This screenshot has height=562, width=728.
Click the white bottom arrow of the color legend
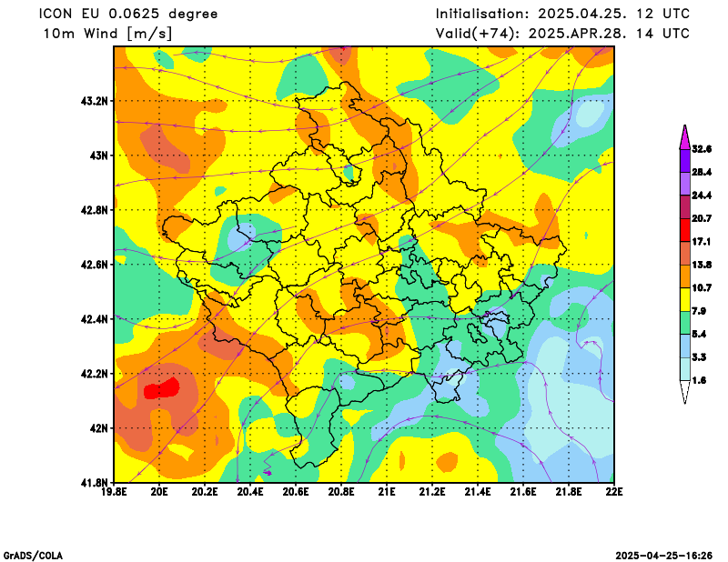point(684,392)
